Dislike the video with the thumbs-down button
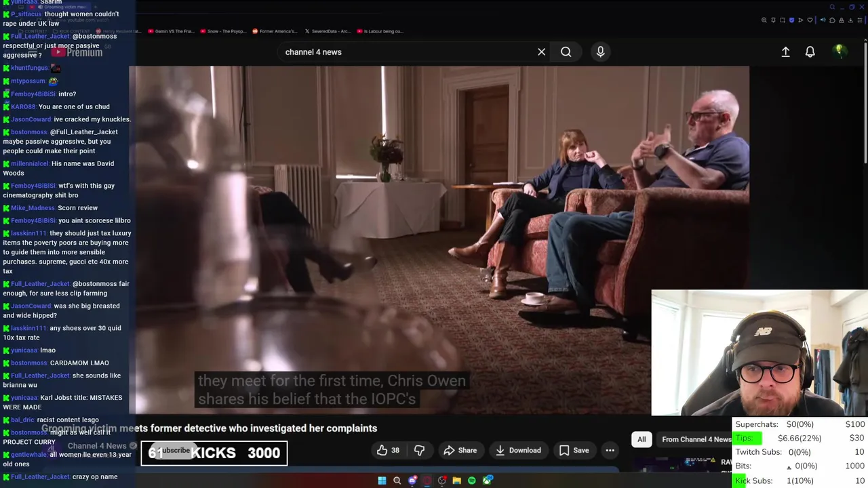Image resolution: width=868 pixels, height=488 pixels. pyautogui.click(x=419, y=450)
